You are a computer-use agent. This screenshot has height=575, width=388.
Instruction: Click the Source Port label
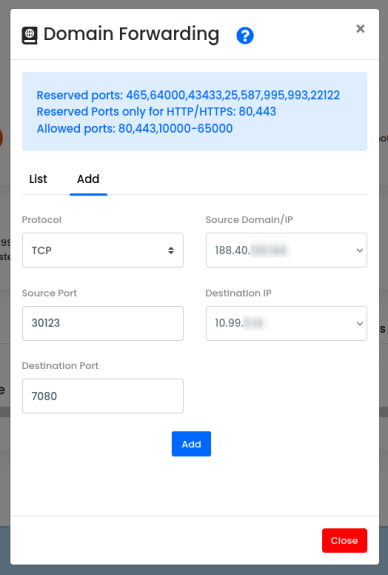(50, 293)
